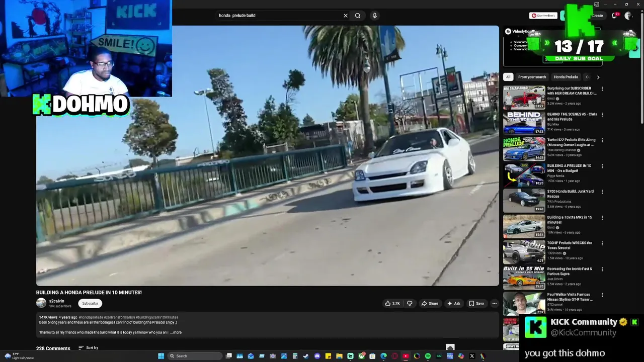Screen dimensions: 644x362
Task: Click the Give feedback button
Action: pos(543,16)
